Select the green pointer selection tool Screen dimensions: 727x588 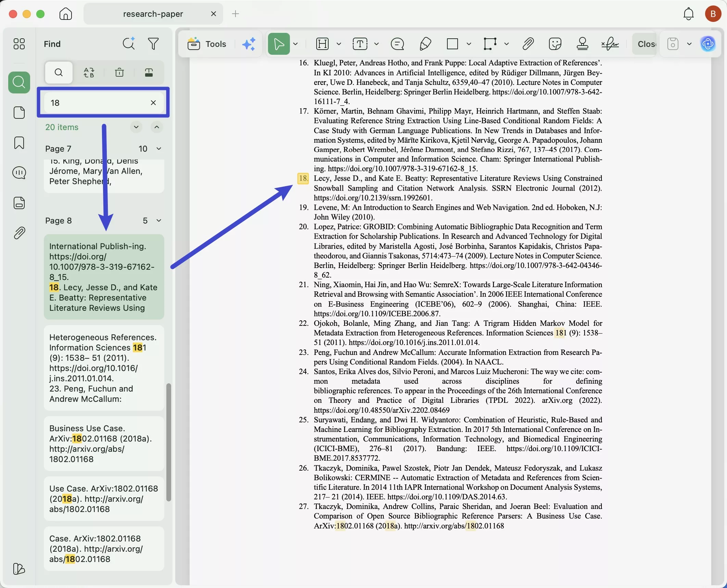279,44
